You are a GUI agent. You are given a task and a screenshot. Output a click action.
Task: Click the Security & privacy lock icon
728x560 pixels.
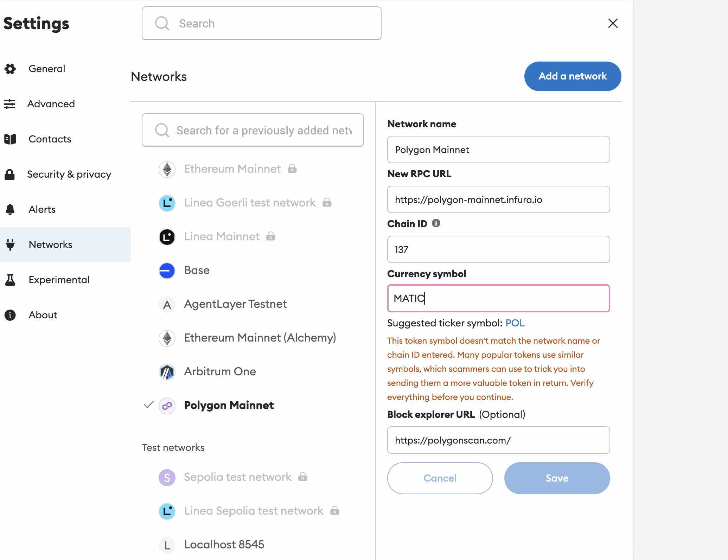point(10,174)
